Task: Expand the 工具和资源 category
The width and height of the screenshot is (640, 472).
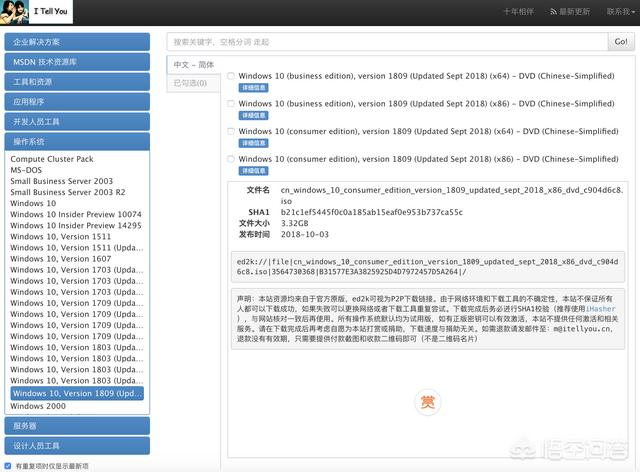Action: pyautogui.click(x=77, y=82)
